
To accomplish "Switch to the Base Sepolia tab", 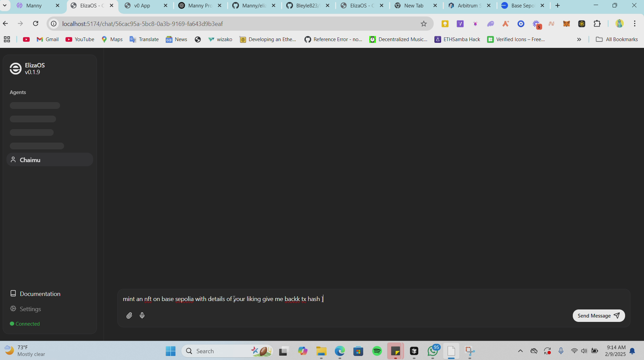I will click(522, 5).
